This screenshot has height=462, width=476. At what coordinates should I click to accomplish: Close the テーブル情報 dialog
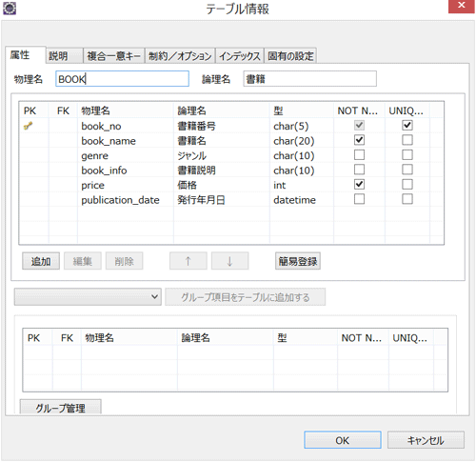pos(461,6)
